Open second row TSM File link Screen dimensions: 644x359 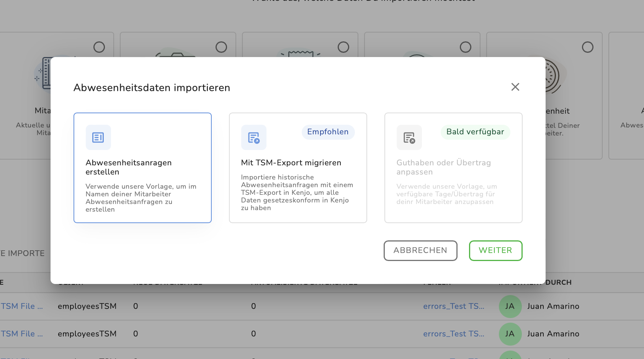pos(21,334)
